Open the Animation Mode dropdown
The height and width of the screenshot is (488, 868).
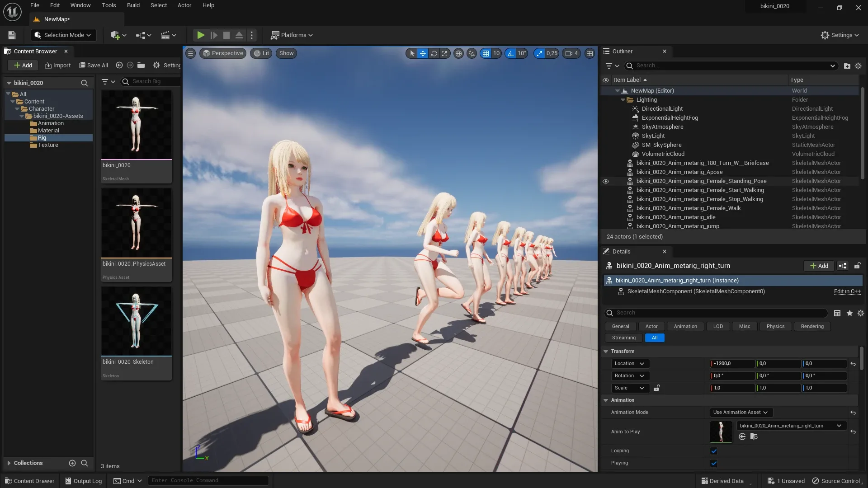(740, 412)
